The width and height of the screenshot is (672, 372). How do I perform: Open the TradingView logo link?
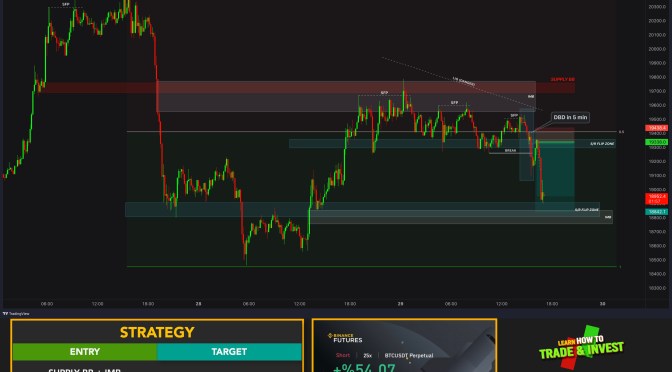16,314
